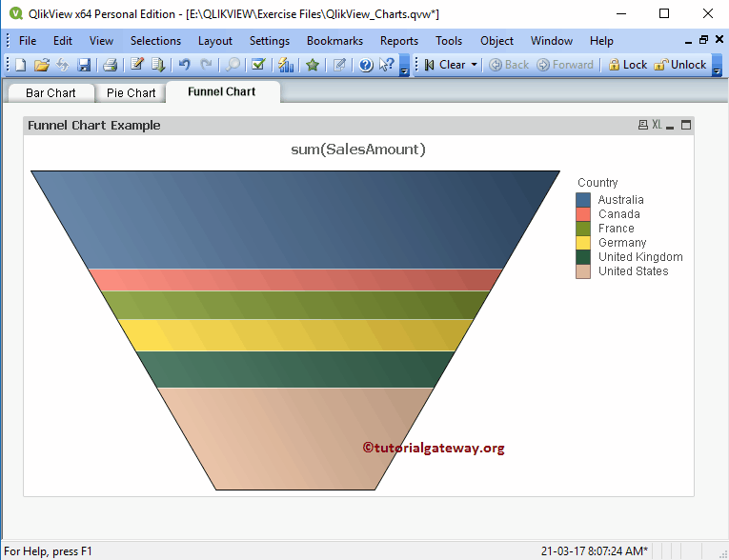Open the Layout menu
The width and height of the screenshot is (729, 560).
click(x=214, y=41)
